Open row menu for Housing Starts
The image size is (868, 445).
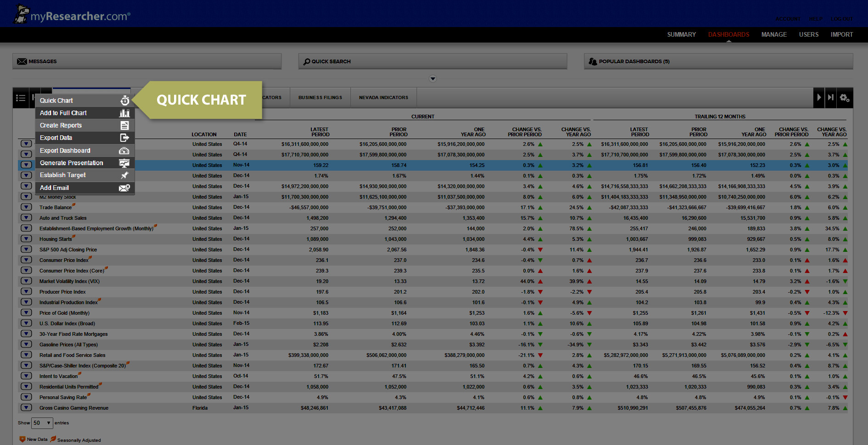tap(26, 239)
